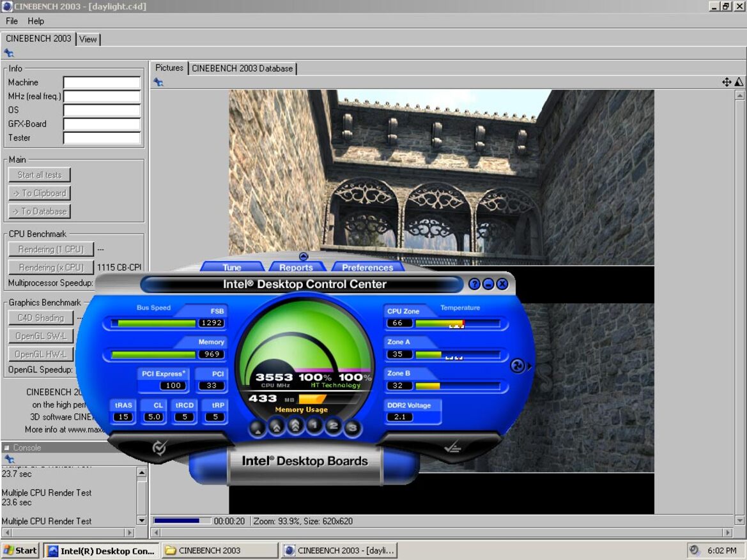
Task: Open the Tune tab in Intel Control Center
Action: click(x=232, y=267)
